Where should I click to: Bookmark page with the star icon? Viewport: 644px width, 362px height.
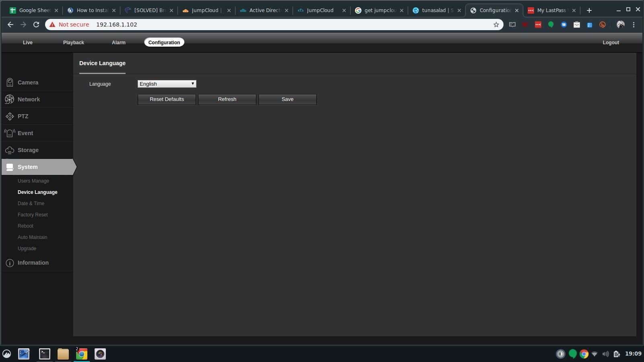pyautogui.click(x=496, y=25)
